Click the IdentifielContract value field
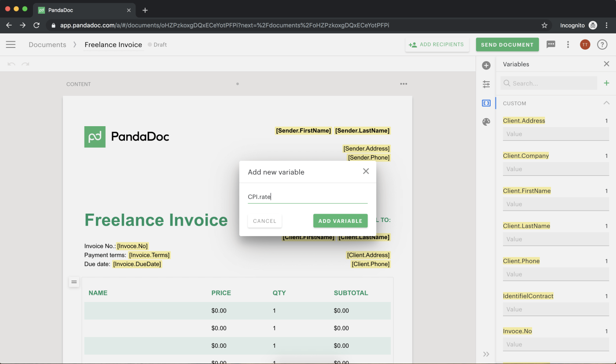The height and width of the screenshot is (364, 616). pos(556,309)
